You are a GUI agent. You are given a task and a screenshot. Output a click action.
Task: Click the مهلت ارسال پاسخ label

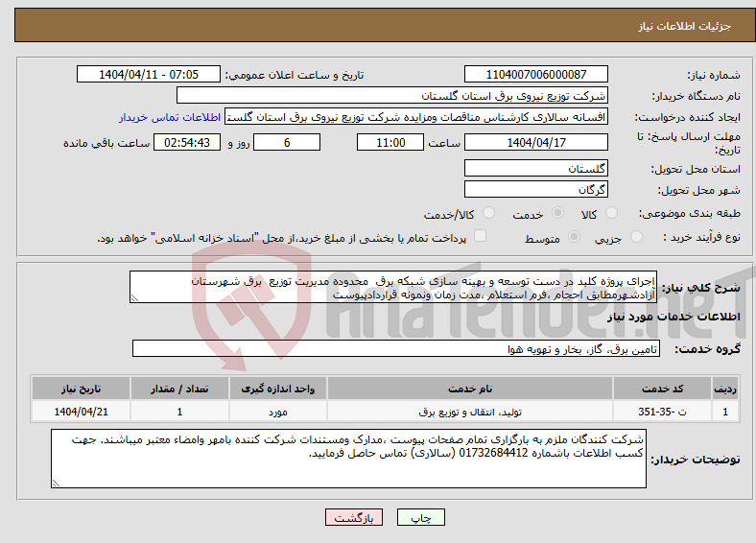tap(689, 143)
